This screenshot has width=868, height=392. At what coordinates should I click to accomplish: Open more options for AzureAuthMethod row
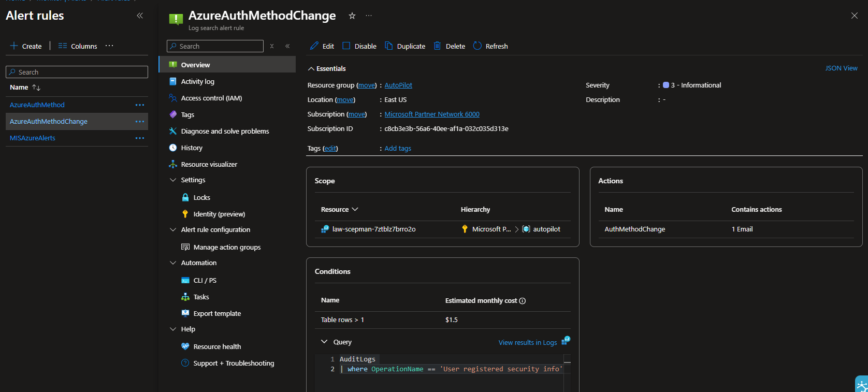[x=140, y=105]
